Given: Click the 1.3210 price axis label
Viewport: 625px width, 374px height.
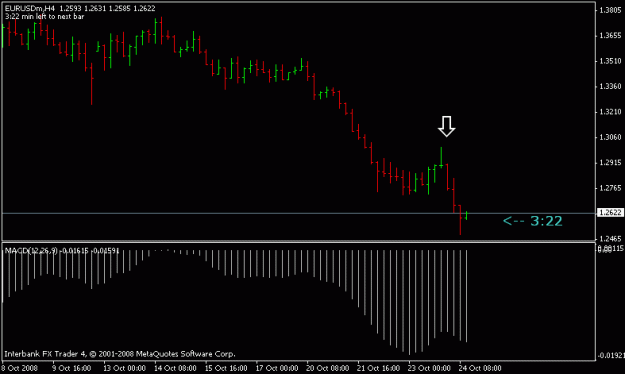Looking at the screenshot, I should point(611,112).
